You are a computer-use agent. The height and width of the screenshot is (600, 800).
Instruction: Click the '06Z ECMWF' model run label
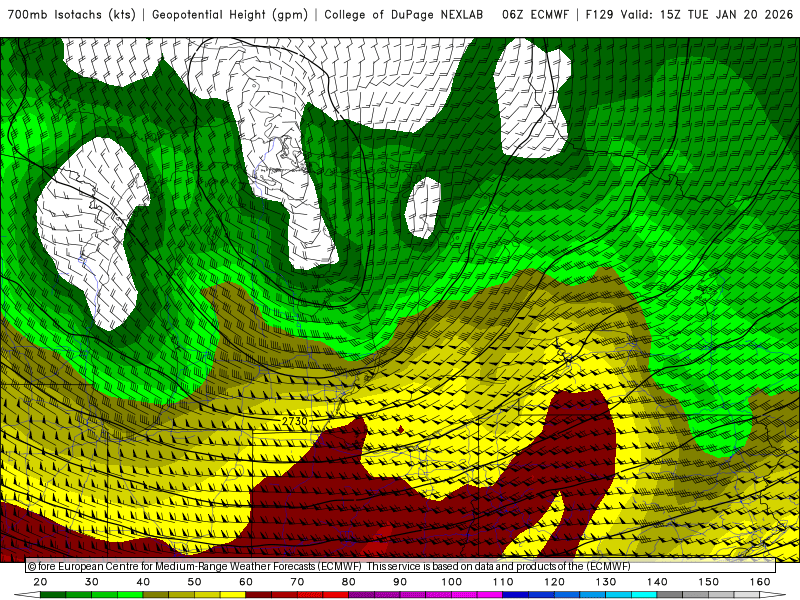coord(535,15)
